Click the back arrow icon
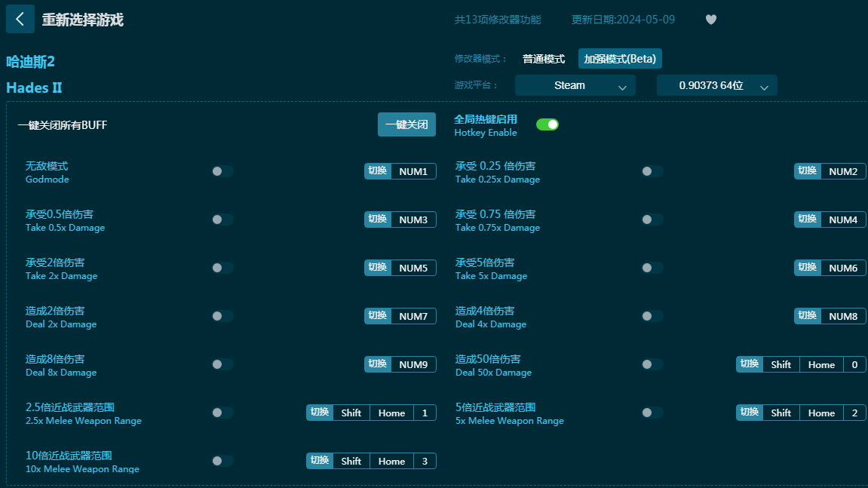The image size is (868, 488). pos(20,19)
